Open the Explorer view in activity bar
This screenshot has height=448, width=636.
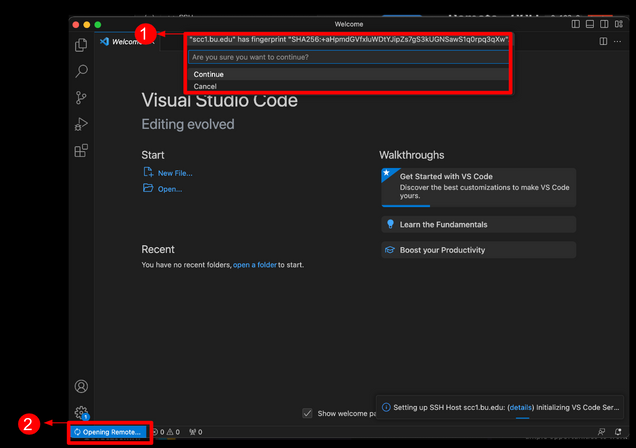[x=81, y=45]
